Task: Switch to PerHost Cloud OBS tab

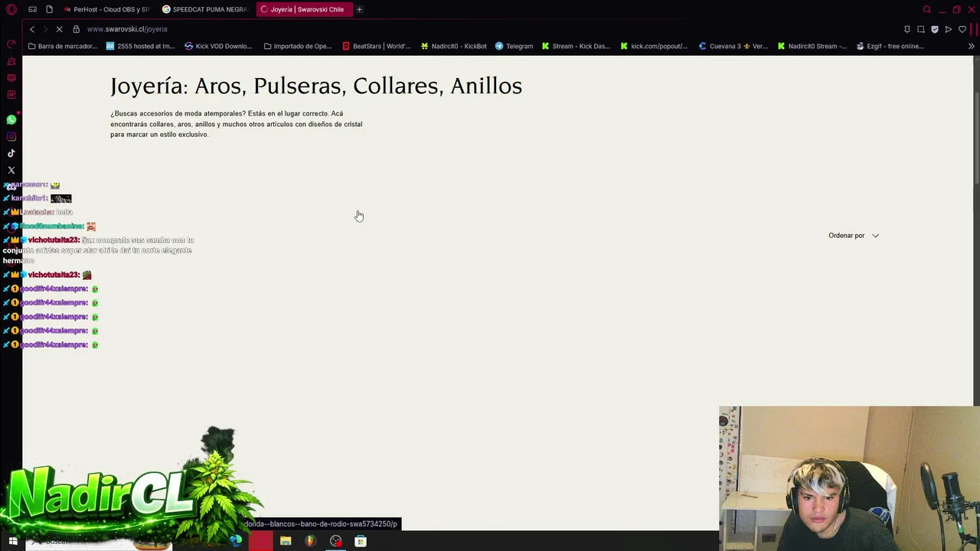Action: pos(106,9)
